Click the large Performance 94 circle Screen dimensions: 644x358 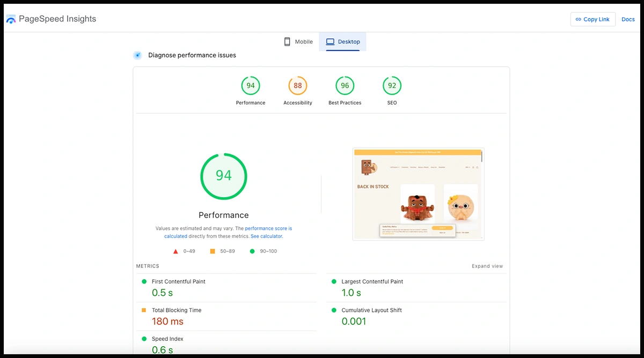(x=224, y=176)
